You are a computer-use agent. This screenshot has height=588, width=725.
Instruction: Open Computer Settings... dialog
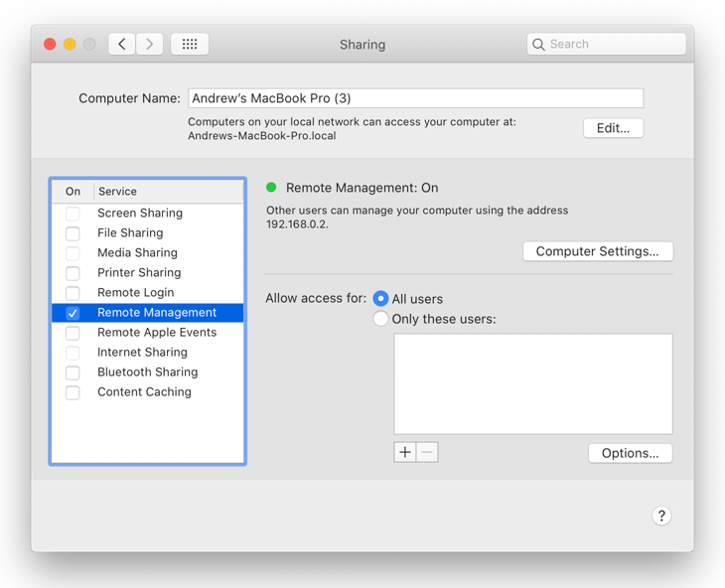click(x=598, y=251)
